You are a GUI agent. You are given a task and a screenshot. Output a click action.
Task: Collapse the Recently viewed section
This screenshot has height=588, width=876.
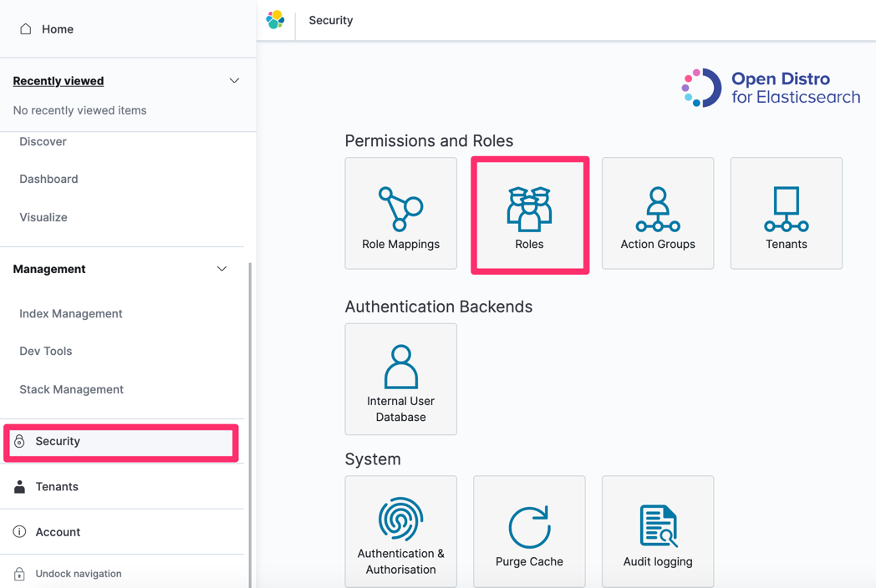coord(234,80)
